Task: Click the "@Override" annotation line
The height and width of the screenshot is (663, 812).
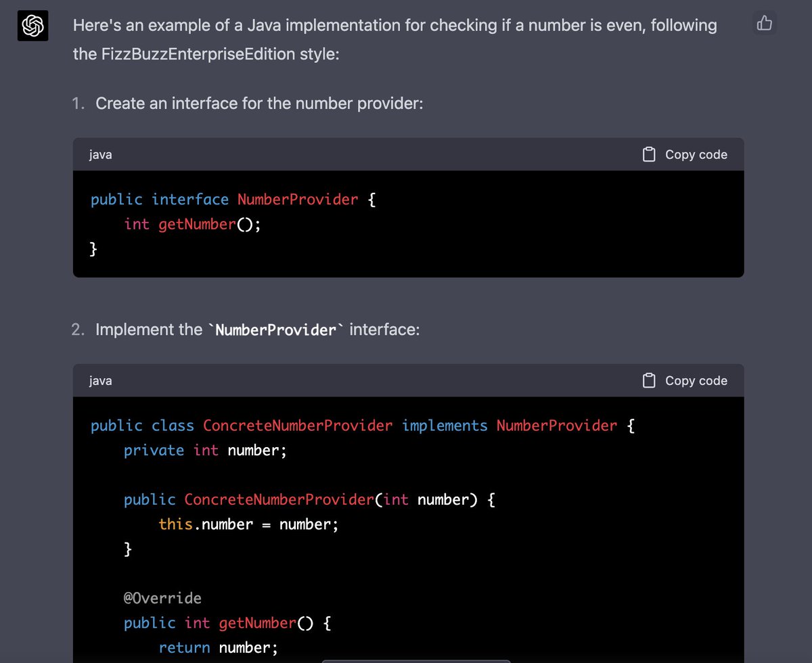Action: [x=162, y=598]
